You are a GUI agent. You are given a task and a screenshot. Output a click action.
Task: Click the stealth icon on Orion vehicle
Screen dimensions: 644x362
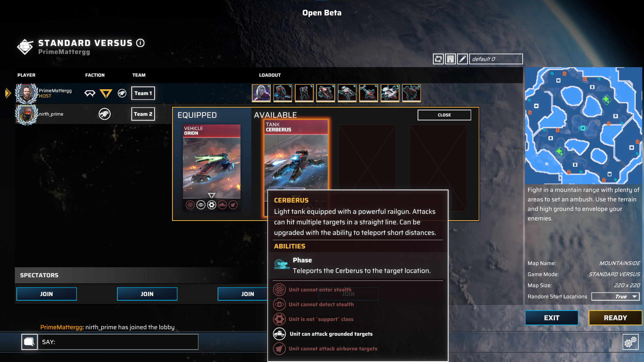(190, 205)
